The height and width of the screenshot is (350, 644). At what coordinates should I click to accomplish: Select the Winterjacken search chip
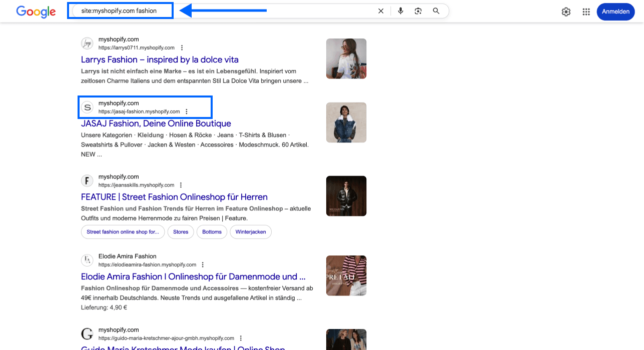(250, 231)
